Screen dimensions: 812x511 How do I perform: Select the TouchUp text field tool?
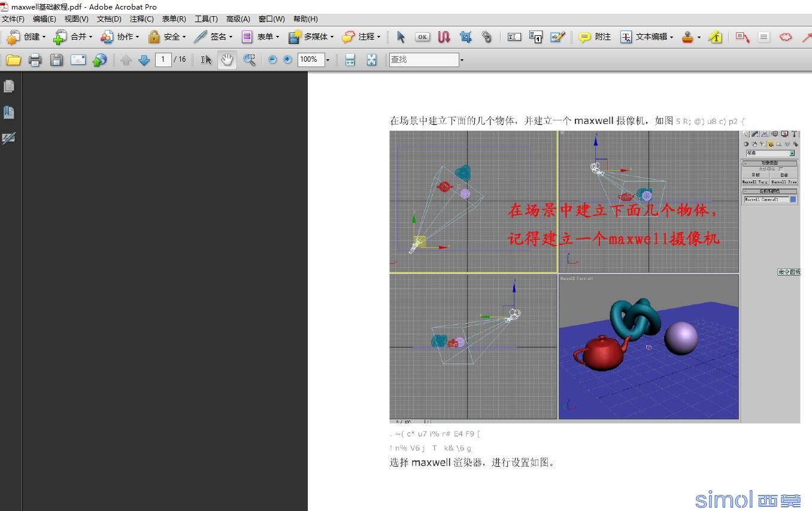pos(514,37)
